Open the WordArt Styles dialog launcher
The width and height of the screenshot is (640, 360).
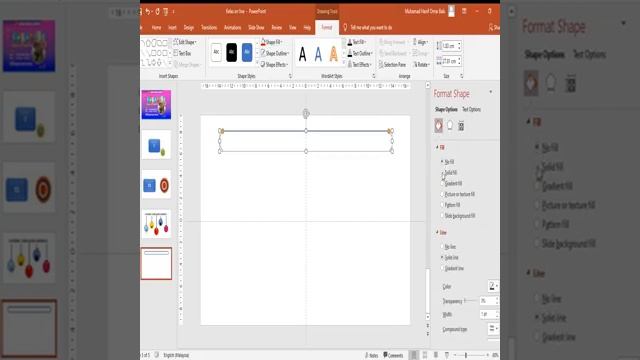(x=373, y=76)
